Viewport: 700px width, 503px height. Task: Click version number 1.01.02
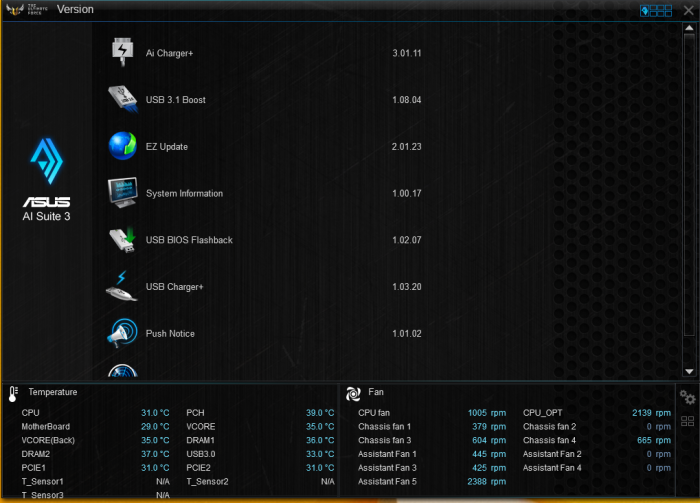point(407,334)
